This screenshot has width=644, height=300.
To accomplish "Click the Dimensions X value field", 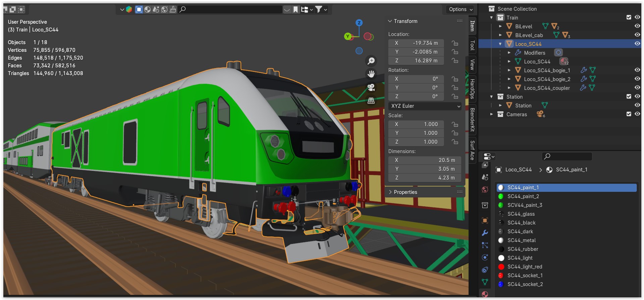I will (425, 160).
